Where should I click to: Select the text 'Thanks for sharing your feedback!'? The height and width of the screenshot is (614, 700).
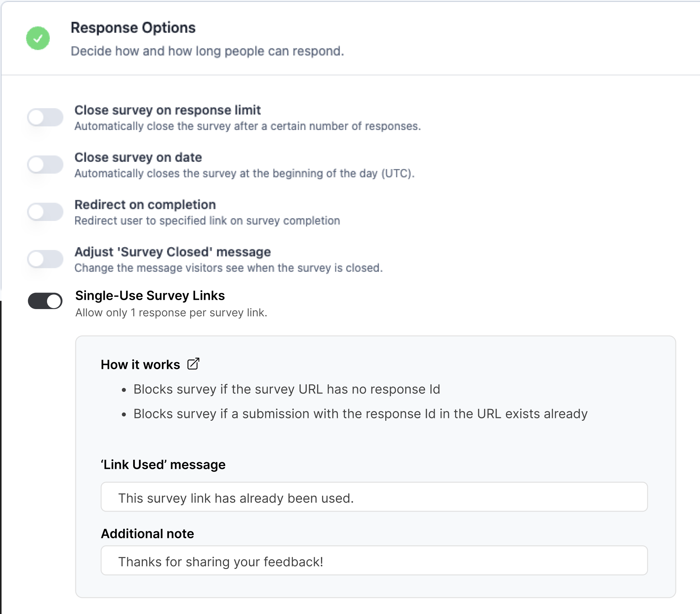click(x=221, y=561)
